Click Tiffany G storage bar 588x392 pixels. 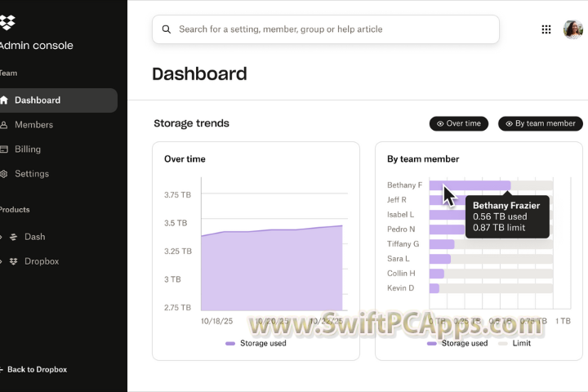pos(442,244)
